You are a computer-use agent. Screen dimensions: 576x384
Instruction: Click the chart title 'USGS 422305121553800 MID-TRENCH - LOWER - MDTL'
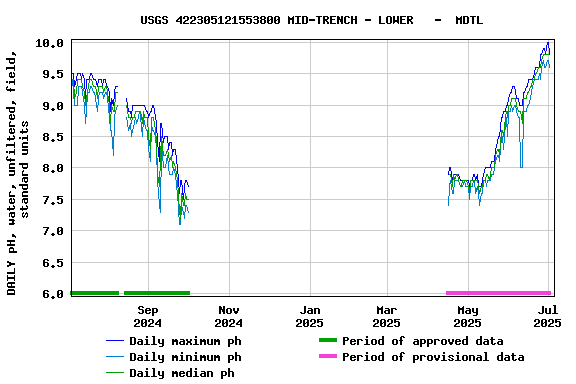coord(312,20)
